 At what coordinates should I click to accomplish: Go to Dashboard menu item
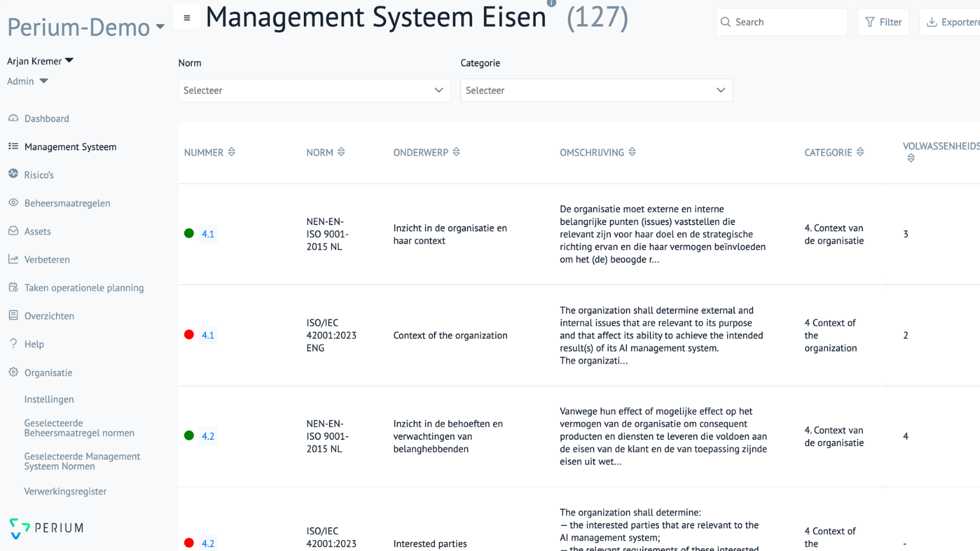[x=47, y=119]
